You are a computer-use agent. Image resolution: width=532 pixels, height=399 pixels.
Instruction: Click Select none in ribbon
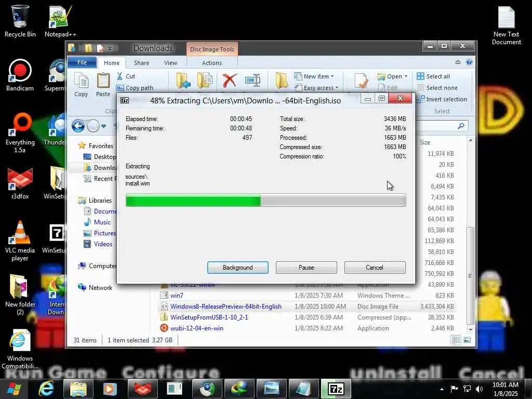pyautogui.click(x=437, y=88)
